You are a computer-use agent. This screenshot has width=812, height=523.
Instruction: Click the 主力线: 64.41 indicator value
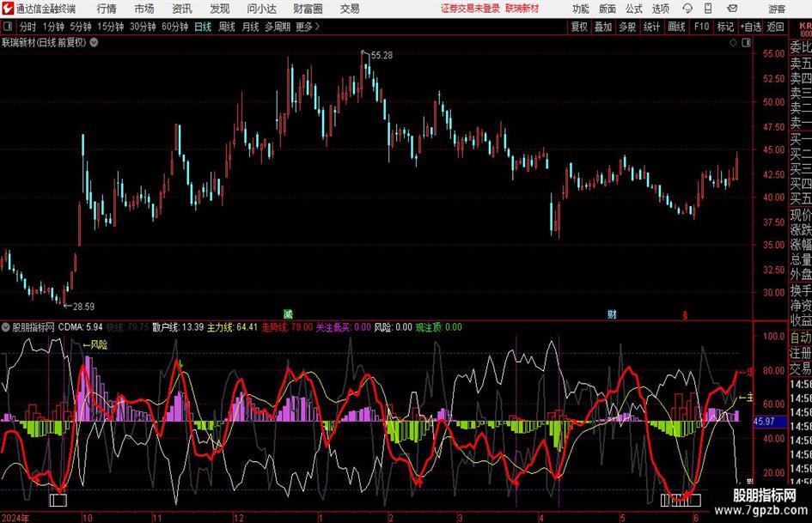pyautogui.click(x=232, y=327)
